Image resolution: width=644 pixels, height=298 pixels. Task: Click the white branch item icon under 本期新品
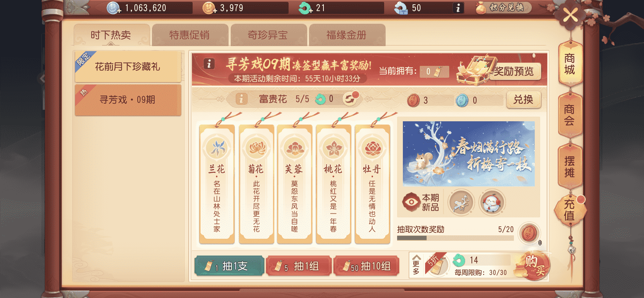[461, 203]
